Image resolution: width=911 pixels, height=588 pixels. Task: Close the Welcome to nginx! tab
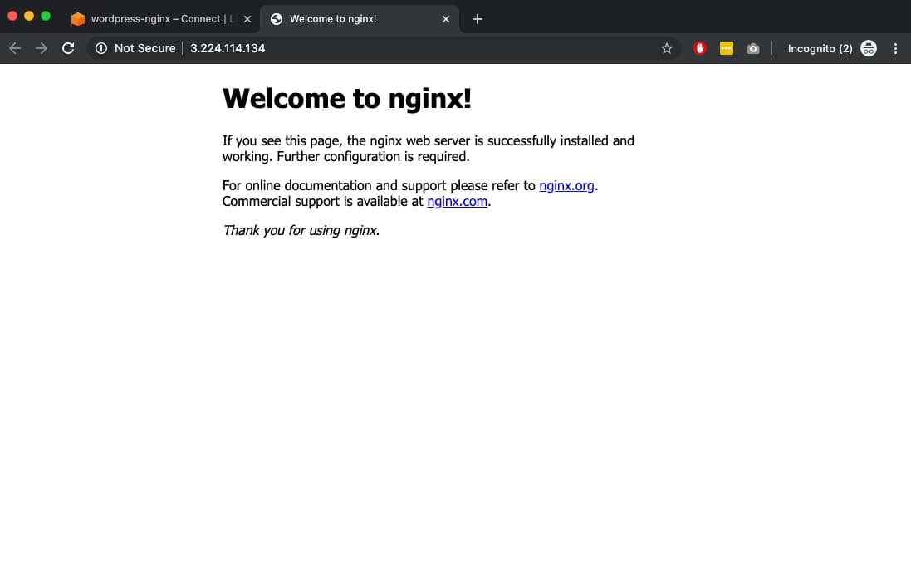click(x=446, y=19)
